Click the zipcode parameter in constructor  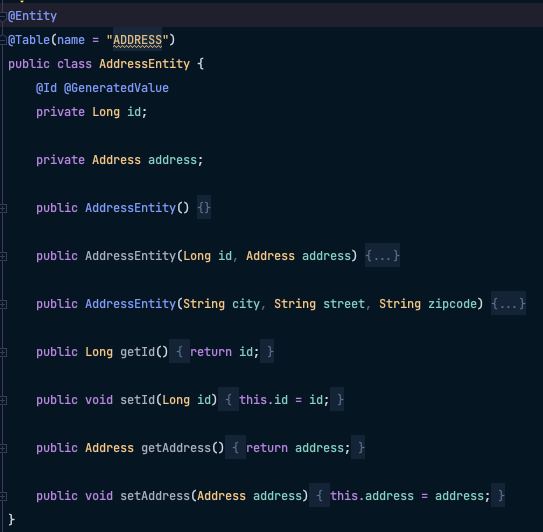(452, 304)
